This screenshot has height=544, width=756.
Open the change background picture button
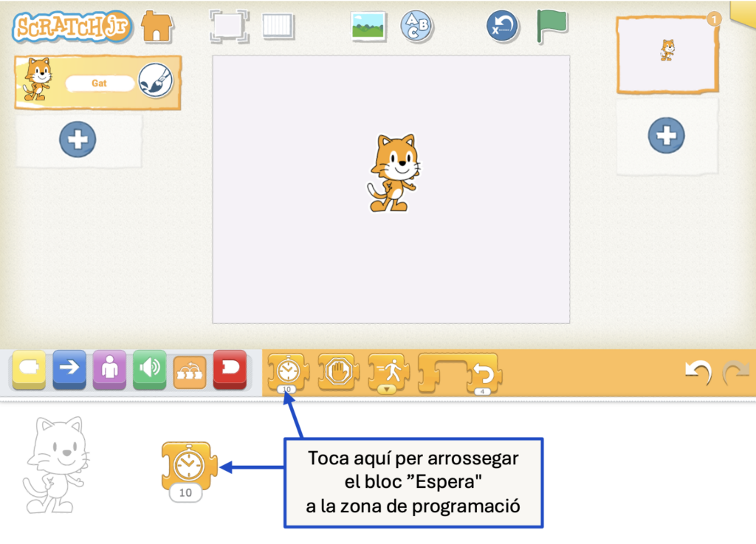pyautogui.click(x=368, y=26)
